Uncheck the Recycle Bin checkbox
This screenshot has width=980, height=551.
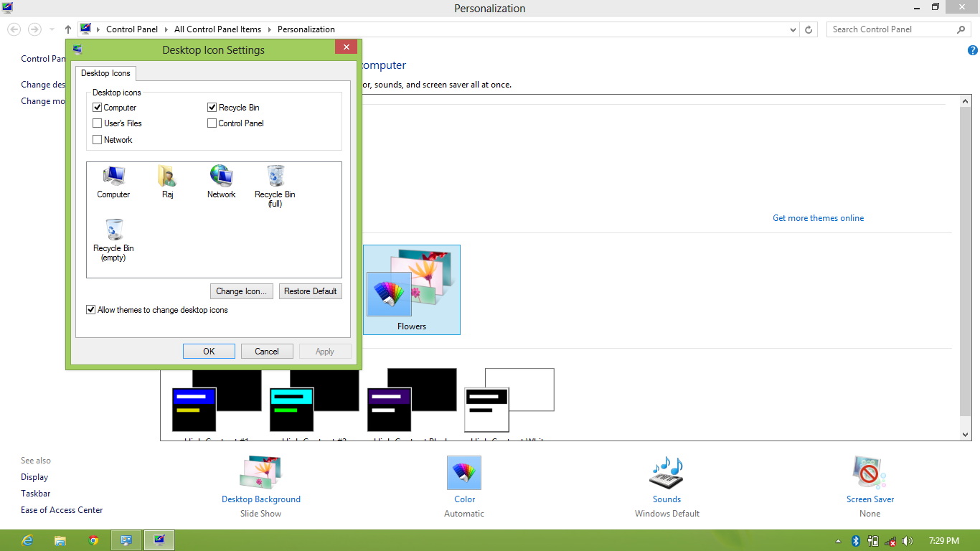click(x=212, y=108)
